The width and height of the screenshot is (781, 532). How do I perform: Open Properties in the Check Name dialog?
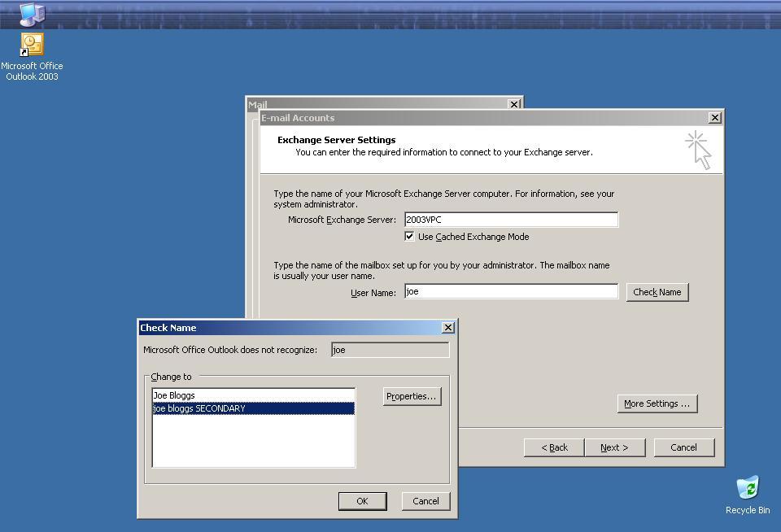[x=412, y=396]
